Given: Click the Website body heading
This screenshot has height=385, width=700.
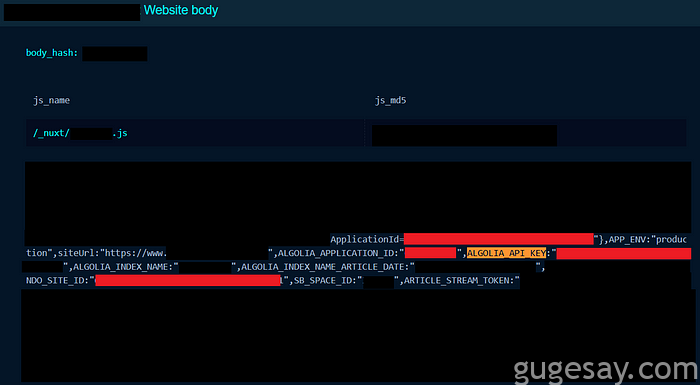Looking at the screenshot, I should [x=181, y=10].
